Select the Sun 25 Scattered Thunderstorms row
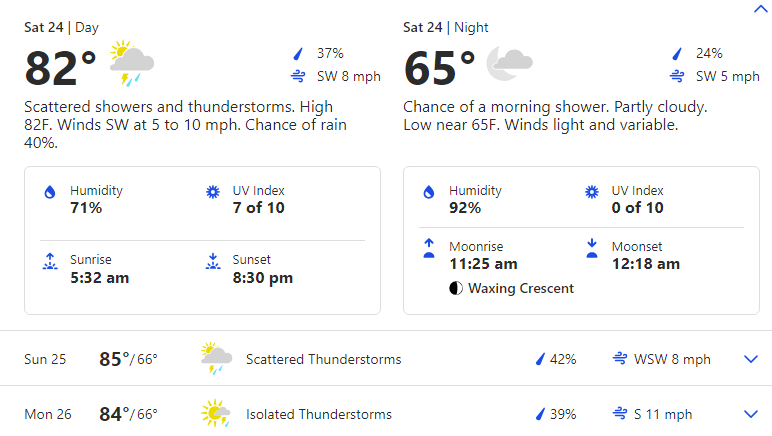The width and height of the screenshot is (772, 436). coord(386,359)
